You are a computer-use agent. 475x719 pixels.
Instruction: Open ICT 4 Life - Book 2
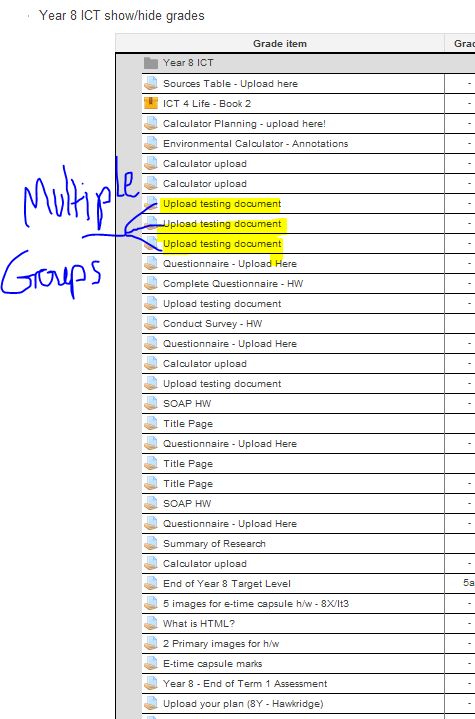[207, 104]
